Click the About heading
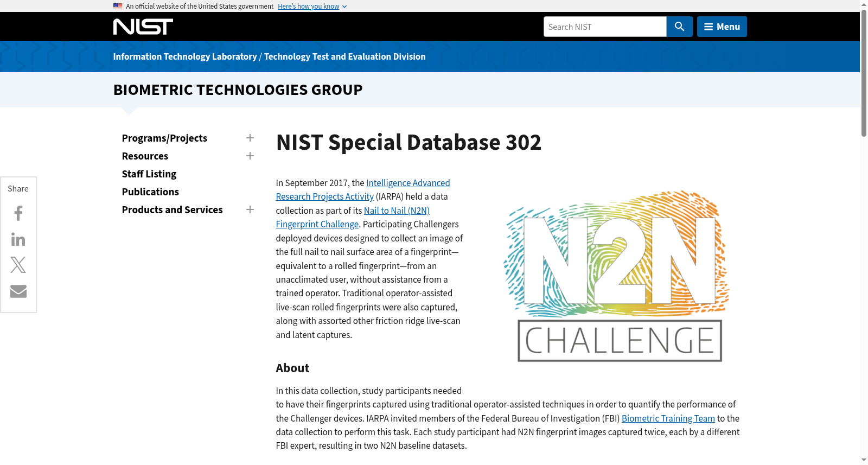 pos(292,368)
